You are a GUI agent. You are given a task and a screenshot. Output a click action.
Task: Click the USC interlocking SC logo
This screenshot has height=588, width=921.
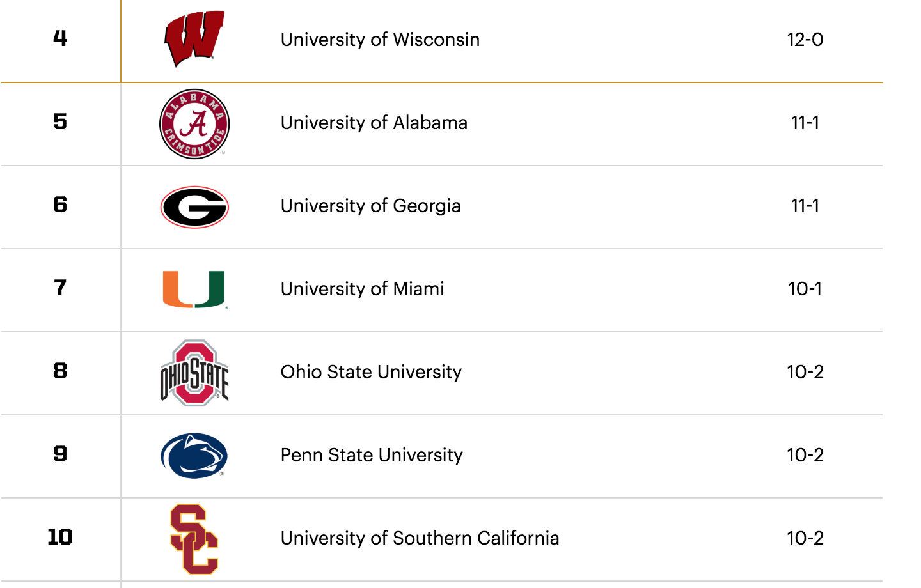click(x=194, y=539)
